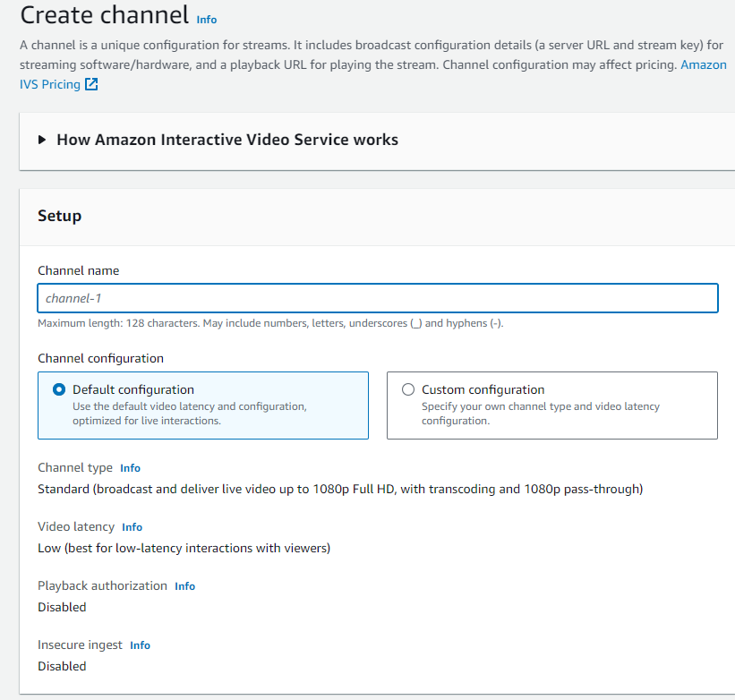Click the Default configuration description text
Screen dimensions: 735x700
pos(190,414)
